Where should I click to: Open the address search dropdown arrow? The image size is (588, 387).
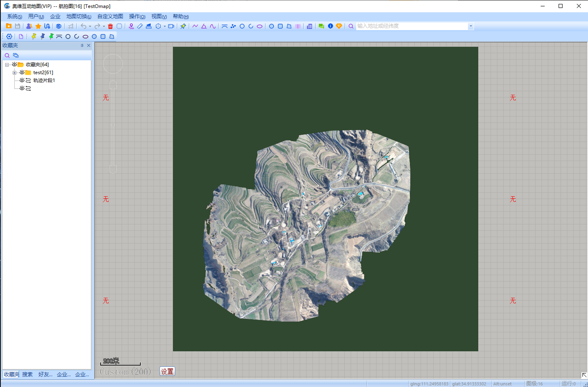click(471, 26)
